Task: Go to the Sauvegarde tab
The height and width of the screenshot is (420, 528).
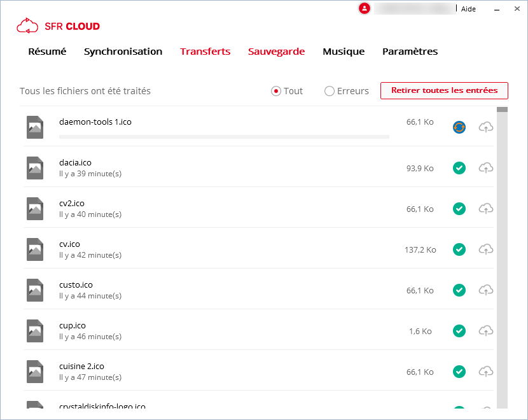Action: 276,52
